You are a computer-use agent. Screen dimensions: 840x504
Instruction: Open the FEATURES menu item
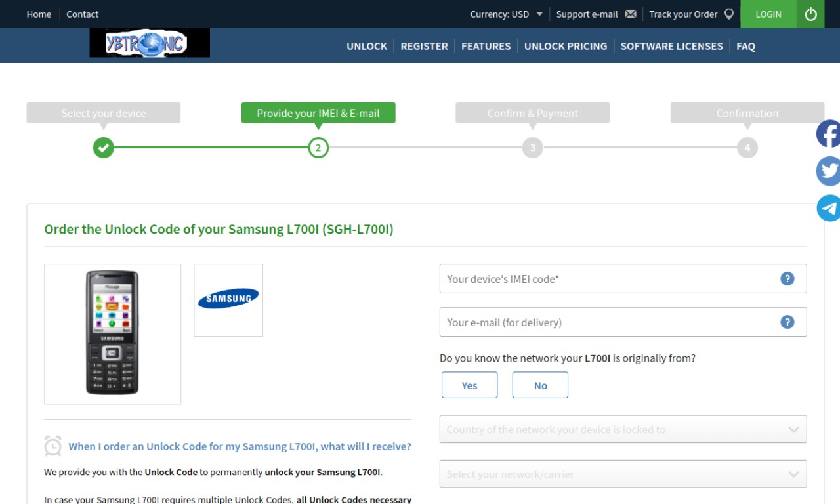coord(486,46)
